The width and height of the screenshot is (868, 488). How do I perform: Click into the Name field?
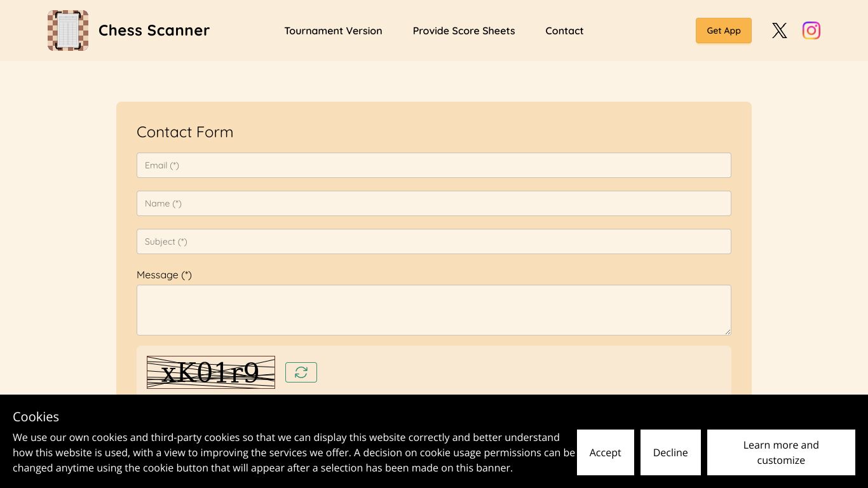coord(433,203)
